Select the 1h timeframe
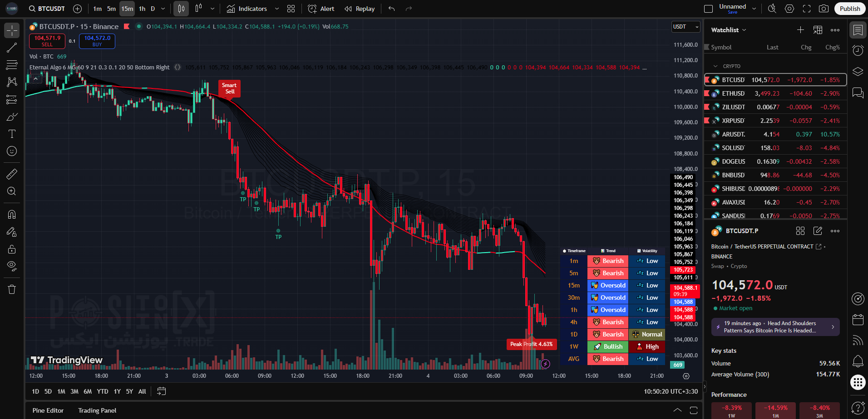This screenshot has width=868, height=419. [x=142, y=9]
